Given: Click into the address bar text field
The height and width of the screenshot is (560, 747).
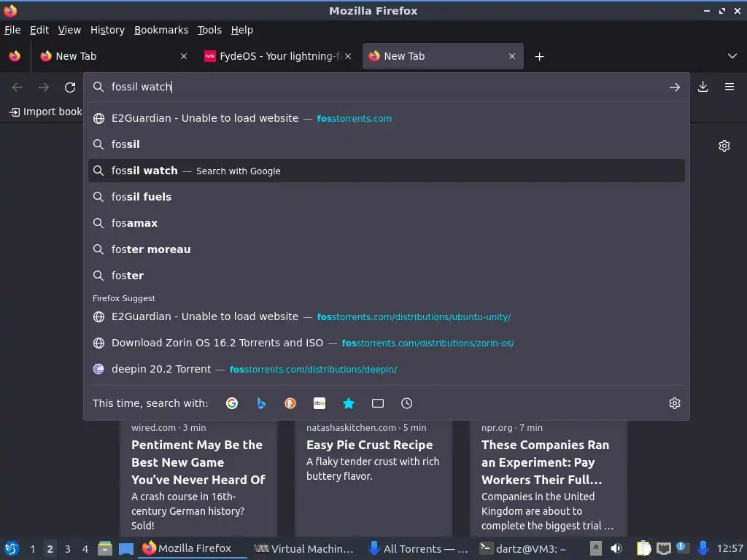Looking at the screenshot, I should [386, 87].
